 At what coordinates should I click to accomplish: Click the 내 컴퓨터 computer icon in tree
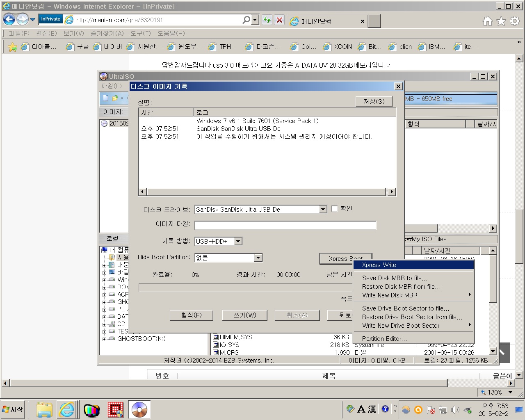(x=104, y=250)
